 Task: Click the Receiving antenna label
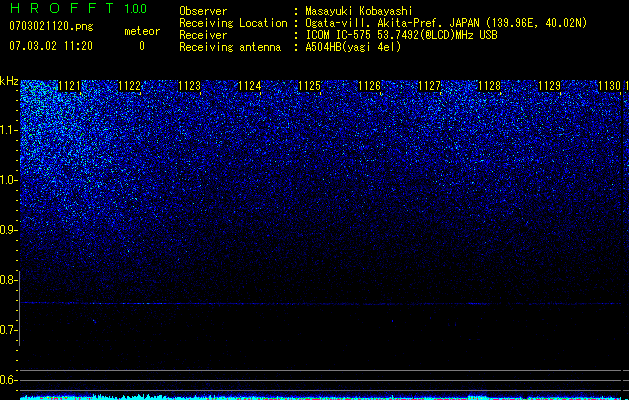click(230, 47)
